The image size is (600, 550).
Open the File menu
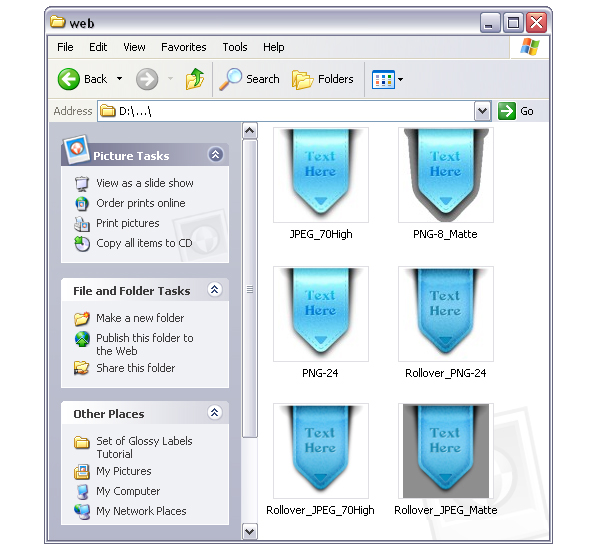pyautogui.click(x=65, y=47)
